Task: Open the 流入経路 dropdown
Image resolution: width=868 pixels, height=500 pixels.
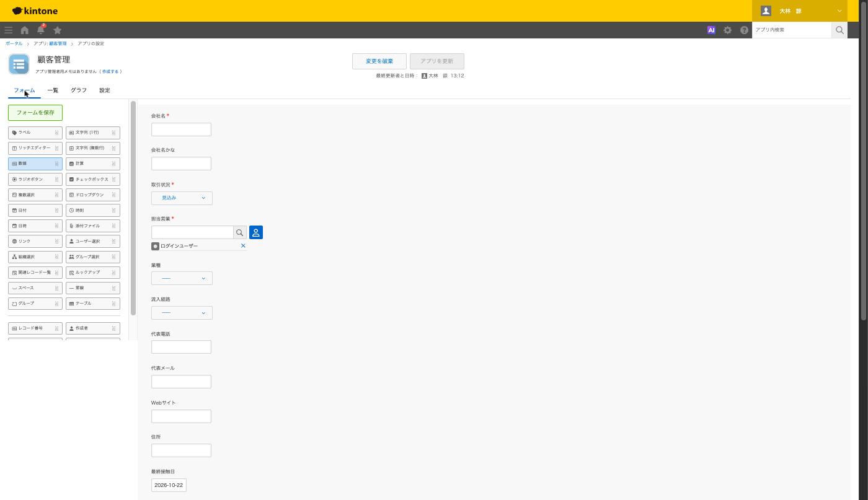Action: 182,313
